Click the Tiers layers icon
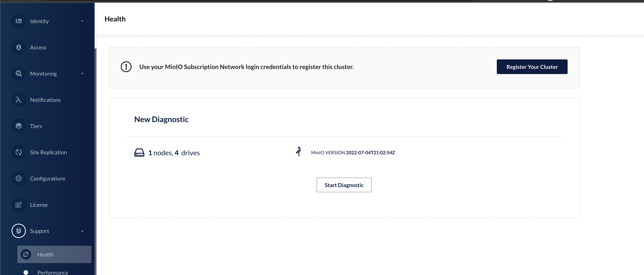 coord(19,126)
